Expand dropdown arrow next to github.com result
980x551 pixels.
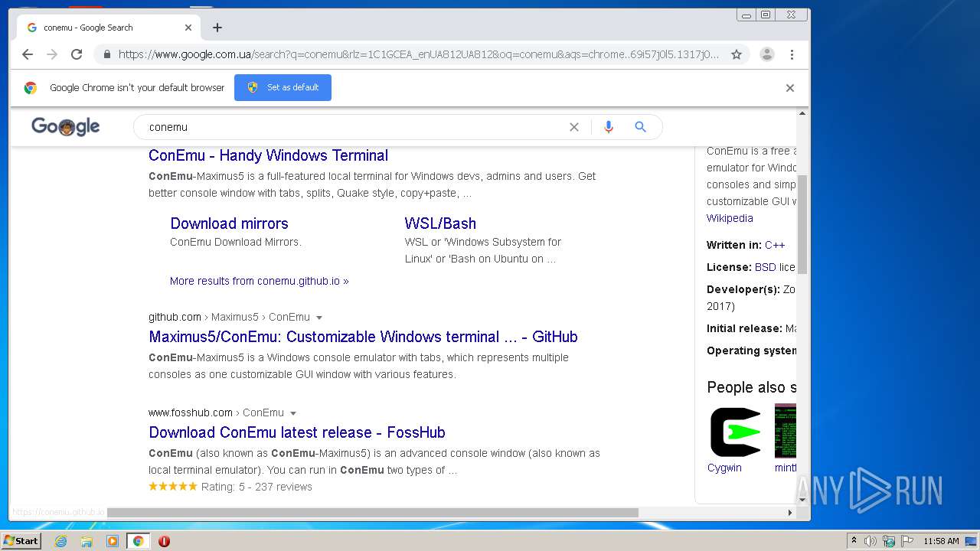319,318
